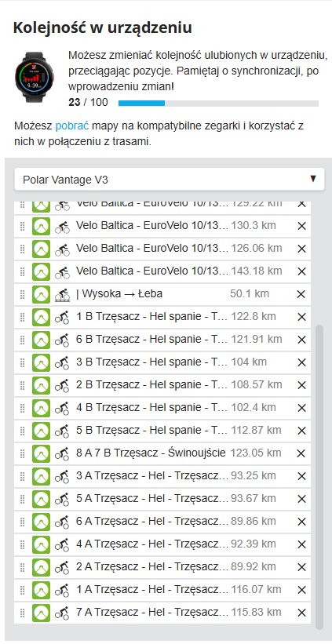Open the Polar Vantage V3 device dropdown

point(170,179)
